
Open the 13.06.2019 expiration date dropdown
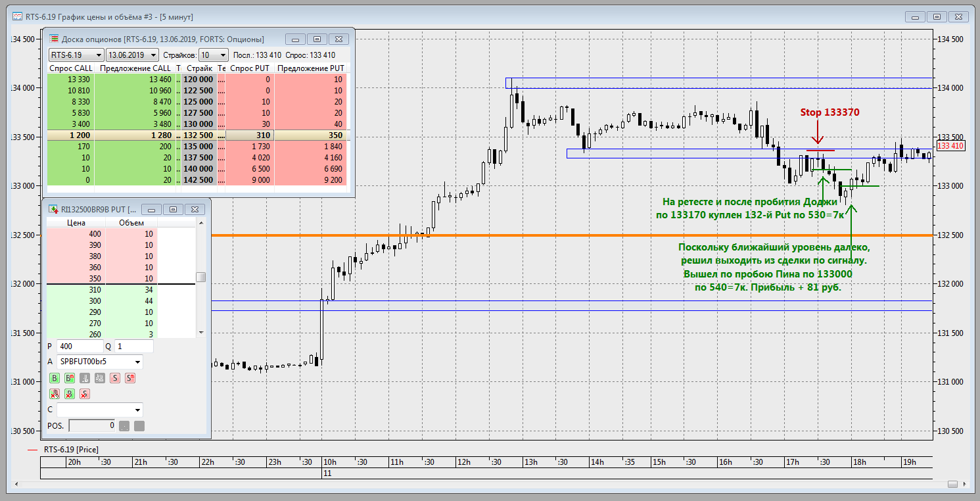[133, 55]
